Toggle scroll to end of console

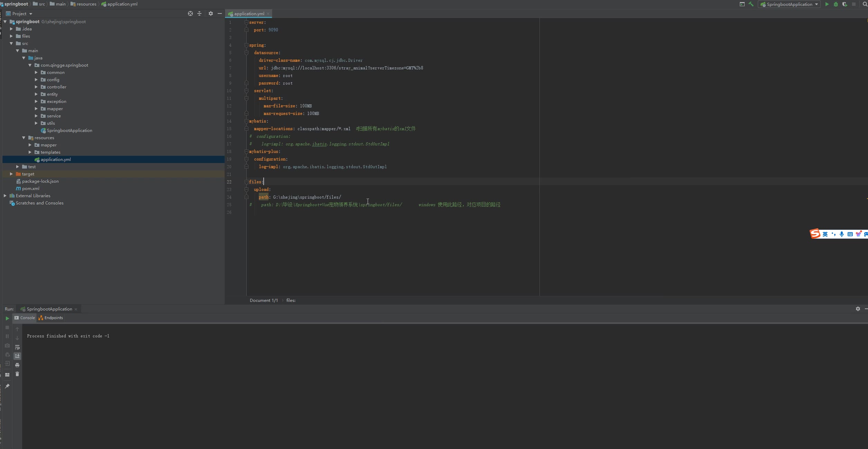point(17,356)
